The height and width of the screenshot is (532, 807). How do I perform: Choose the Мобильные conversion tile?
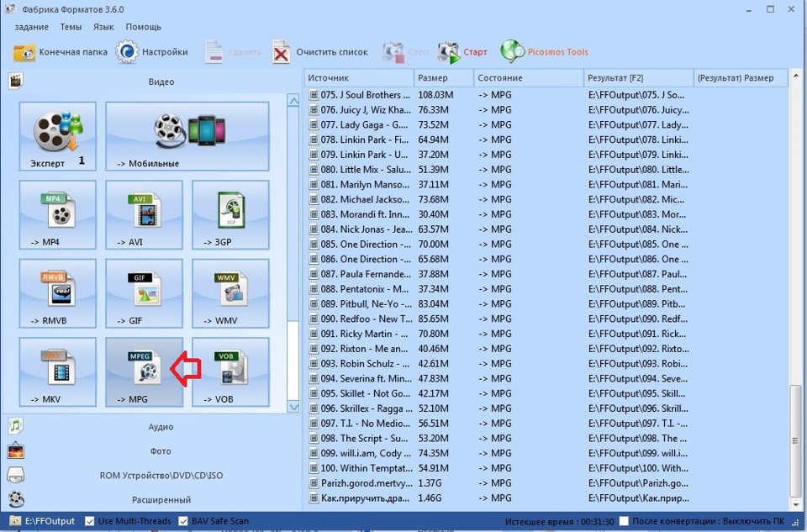(187, 136)
